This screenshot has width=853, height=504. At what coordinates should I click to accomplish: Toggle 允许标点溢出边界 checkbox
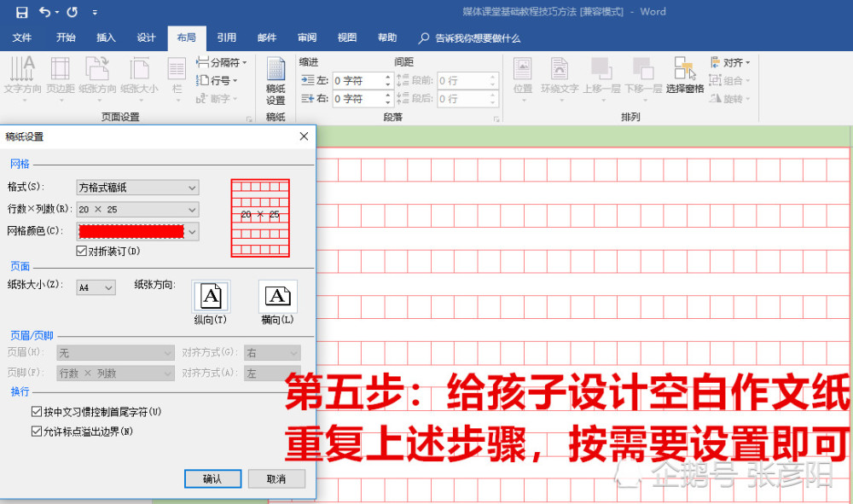coord(37,432)
